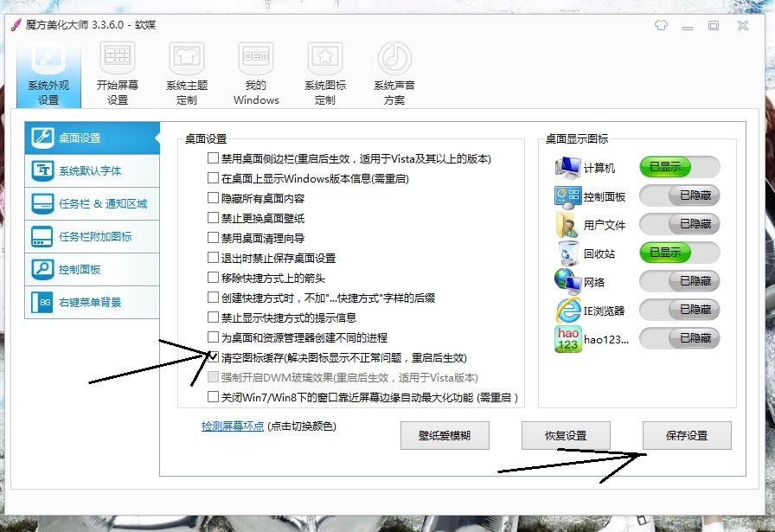Click the 保存设置 button
The width and height of the screenshot is (775, 532).
tap(687, 436)
